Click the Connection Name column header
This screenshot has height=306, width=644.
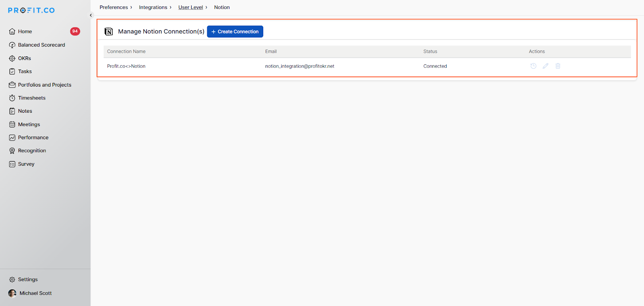point(126,52)
